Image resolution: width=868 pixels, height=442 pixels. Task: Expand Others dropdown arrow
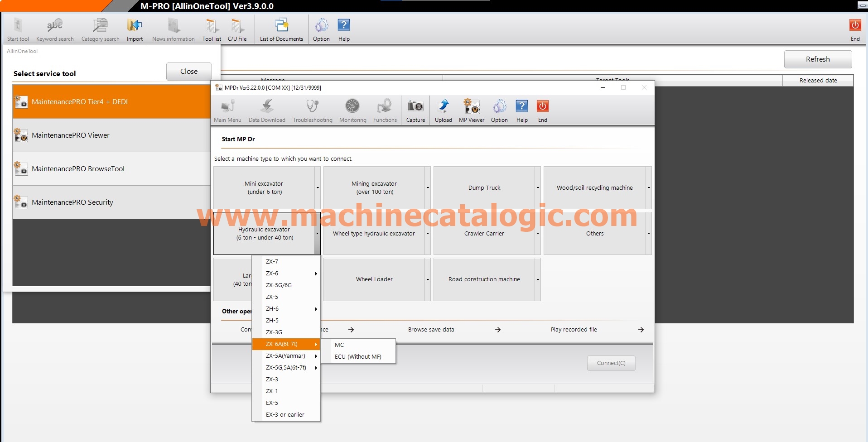pyautogui.click(x=649, y=234)
